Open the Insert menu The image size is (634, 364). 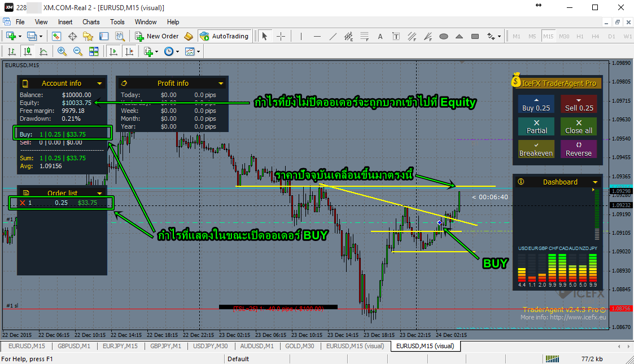[x=65, y=22]
